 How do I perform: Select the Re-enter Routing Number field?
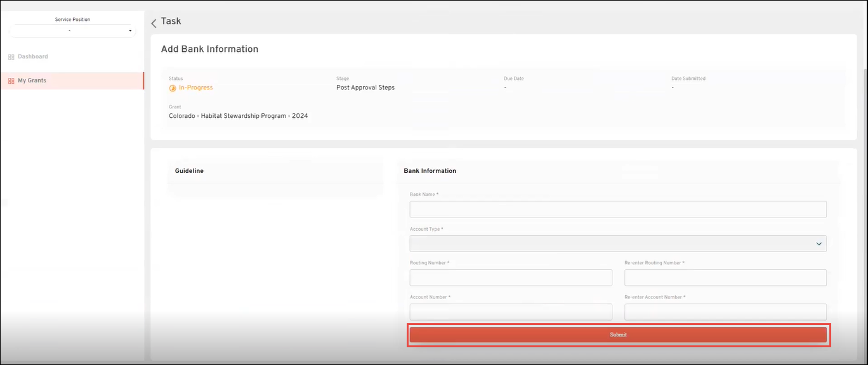click(x=725, y=278)
